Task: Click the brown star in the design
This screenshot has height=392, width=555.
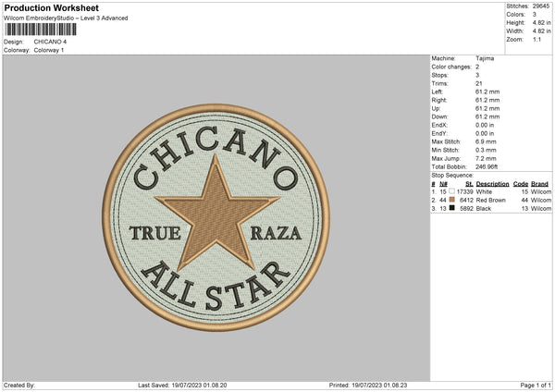Action: 216,213
